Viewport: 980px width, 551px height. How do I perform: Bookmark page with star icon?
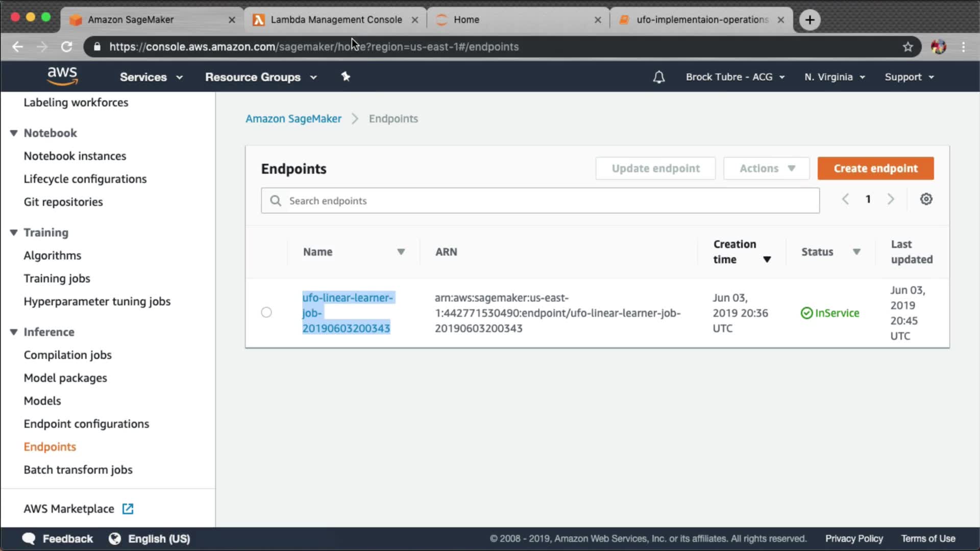(x=908, y=46)
